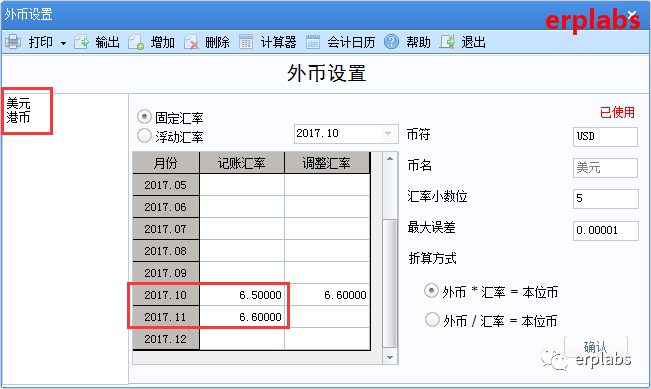Click the 增加 add icon

[136, 42]
